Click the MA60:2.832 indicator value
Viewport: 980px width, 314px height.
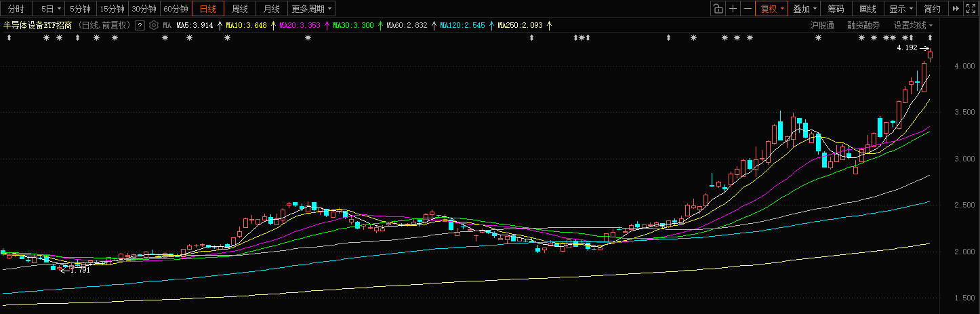pos(407,25)
